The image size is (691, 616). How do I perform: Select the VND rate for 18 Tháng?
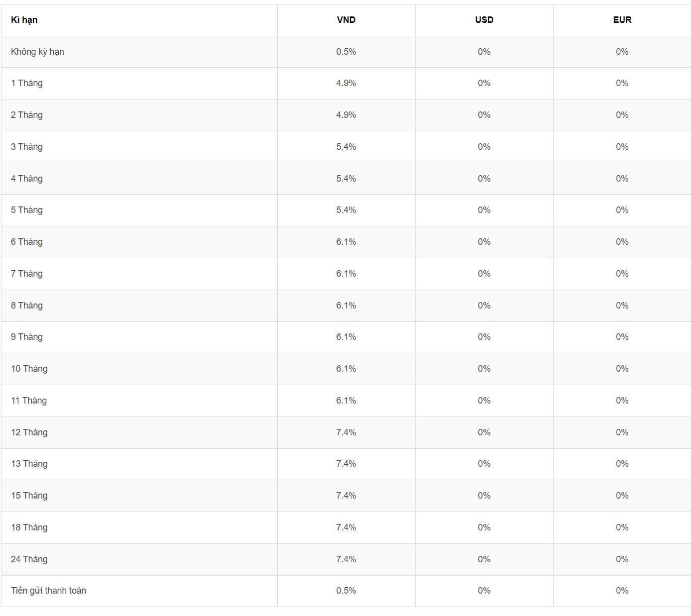click(346, 527)
